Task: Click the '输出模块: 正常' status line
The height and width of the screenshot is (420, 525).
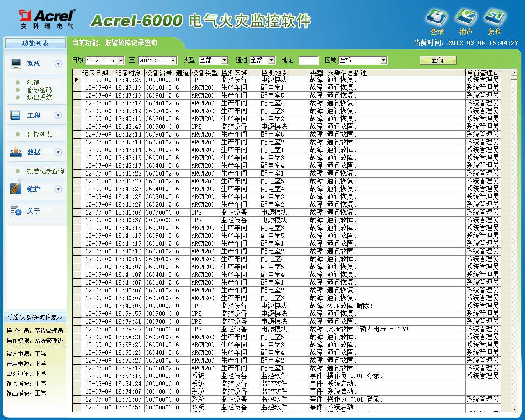Action: click(26, 393)
